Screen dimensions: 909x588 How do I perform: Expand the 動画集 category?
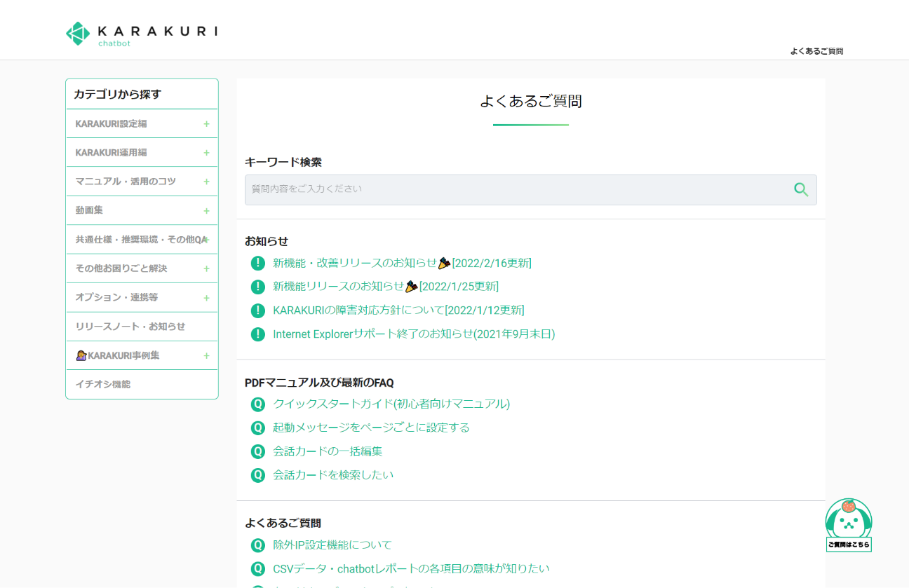coord(206,211)
